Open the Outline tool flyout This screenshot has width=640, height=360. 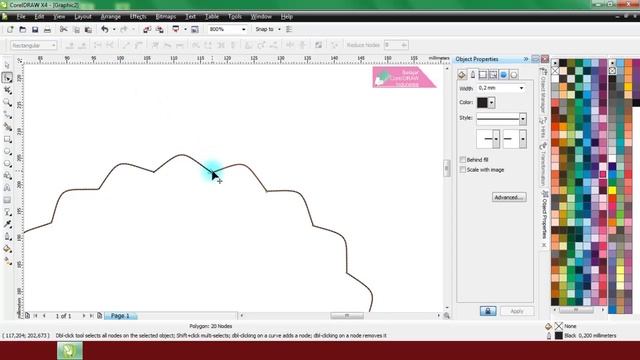click(7, 237)
